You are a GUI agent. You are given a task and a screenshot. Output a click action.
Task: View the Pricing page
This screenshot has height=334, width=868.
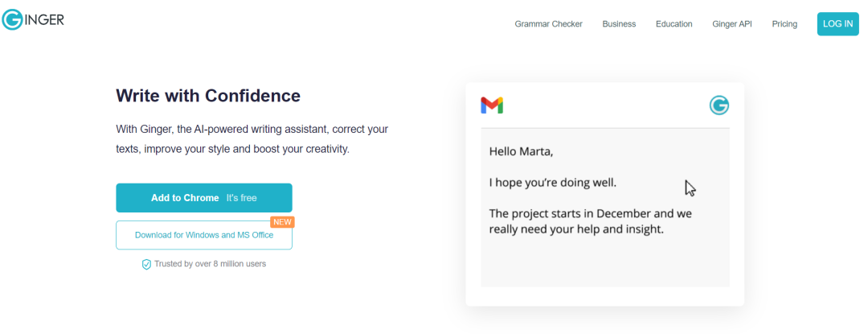coord(784,24)
